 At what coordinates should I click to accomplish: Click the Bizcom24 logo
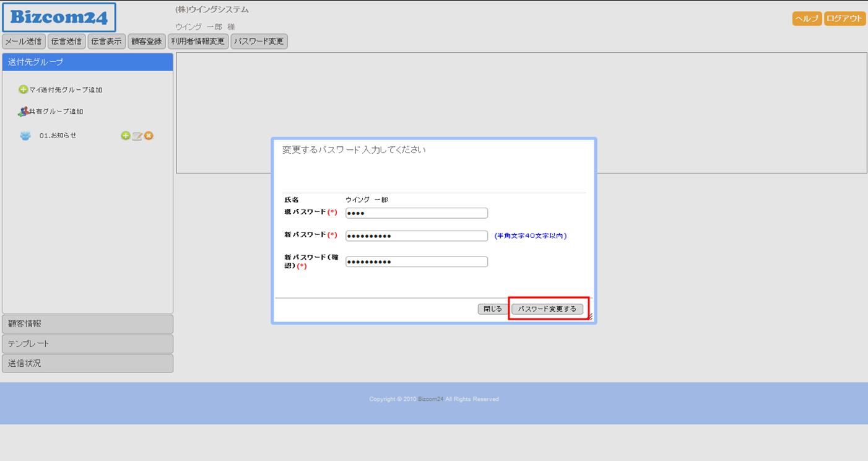[x=59, y=17]
